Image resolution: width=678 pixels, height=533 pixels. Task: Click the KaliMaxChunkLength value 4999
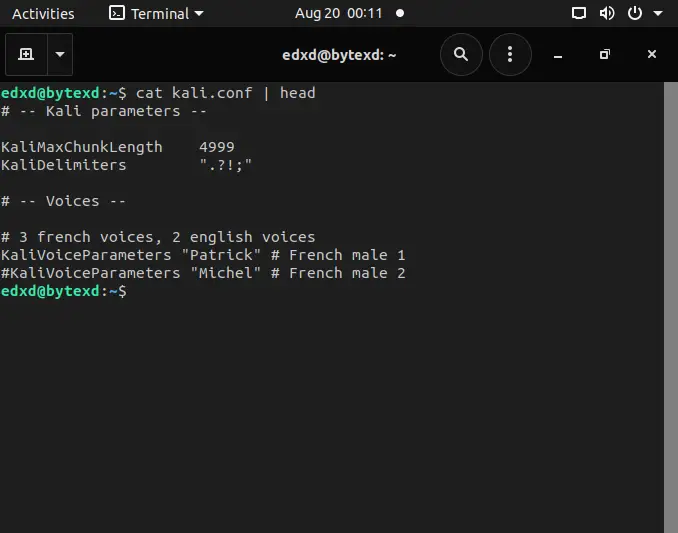coord(217,147)
